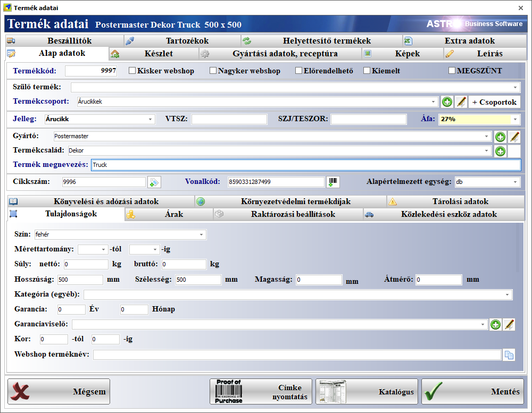Open the Alapértelmezett egység dropdown
532x413 pixels.
point(515,182)
